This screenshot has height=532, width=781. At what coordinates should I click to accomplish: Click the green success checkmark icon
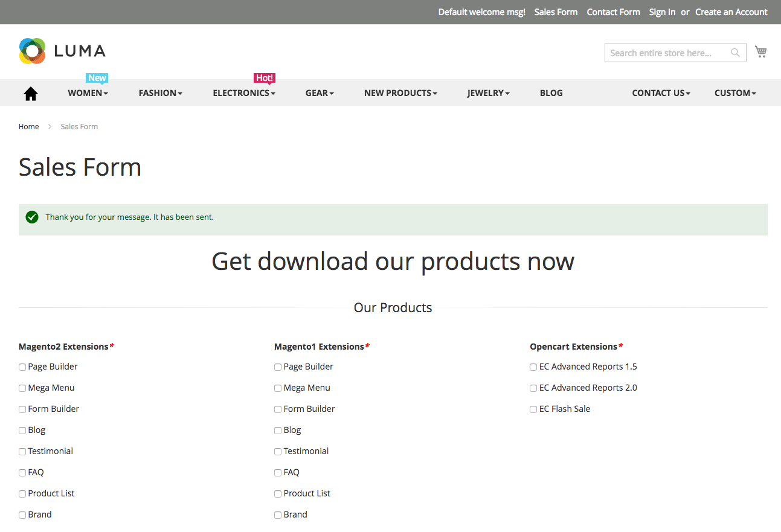[32, 217]
